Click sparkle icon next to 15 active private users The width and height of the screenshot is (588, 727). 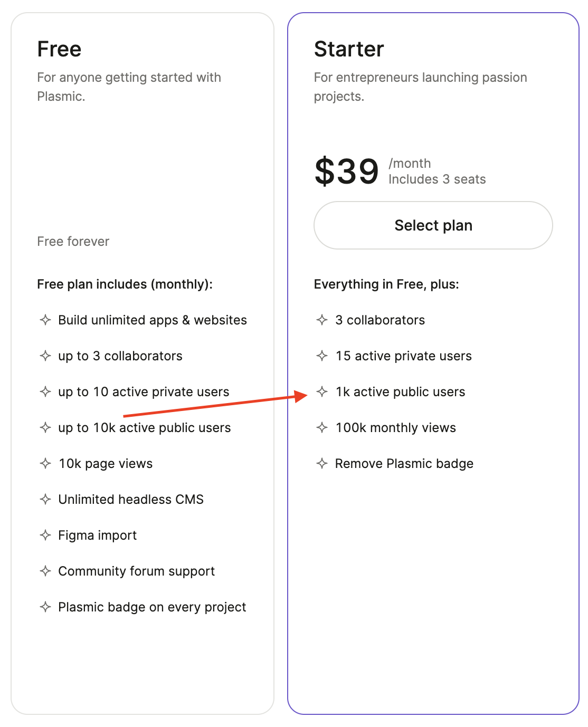(322, 356)
